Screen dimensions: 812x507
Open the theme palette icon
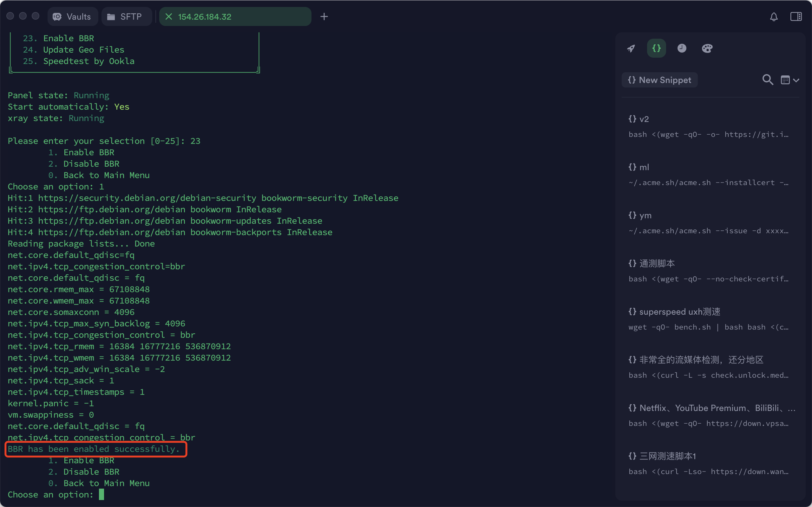tap(707, 48)
